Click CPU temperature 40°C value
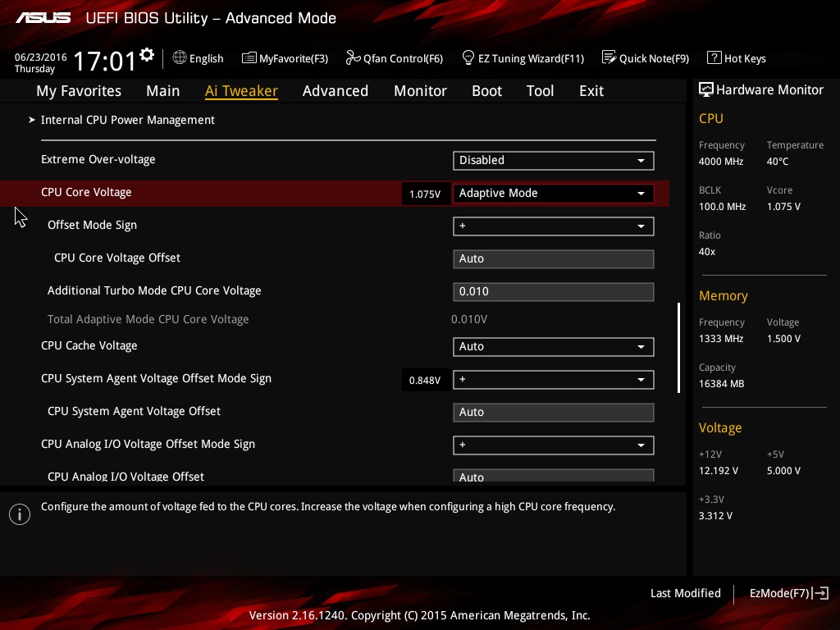The image size is (840, 630). pyautogui.click(x=778, y=162)
